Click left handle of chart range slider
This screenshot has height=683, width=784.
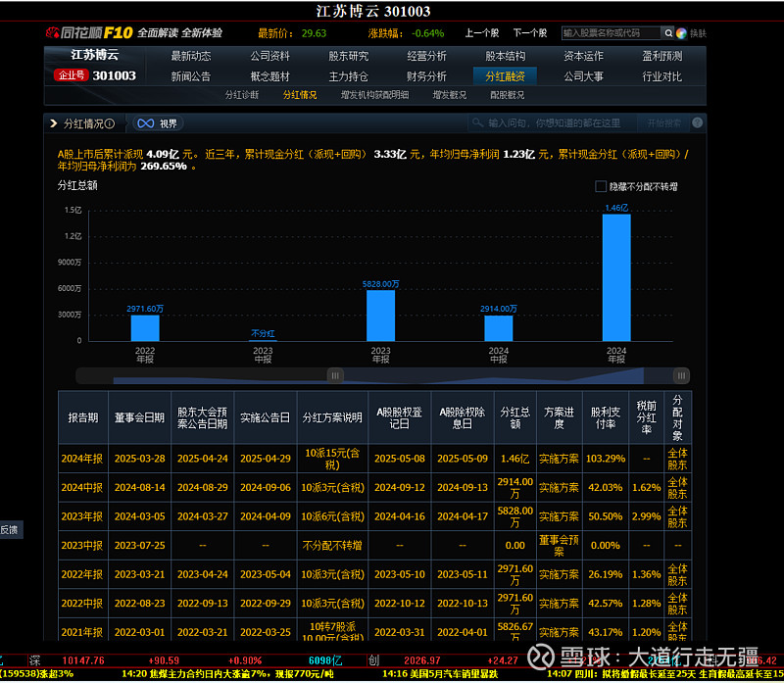tap(335, 375)
